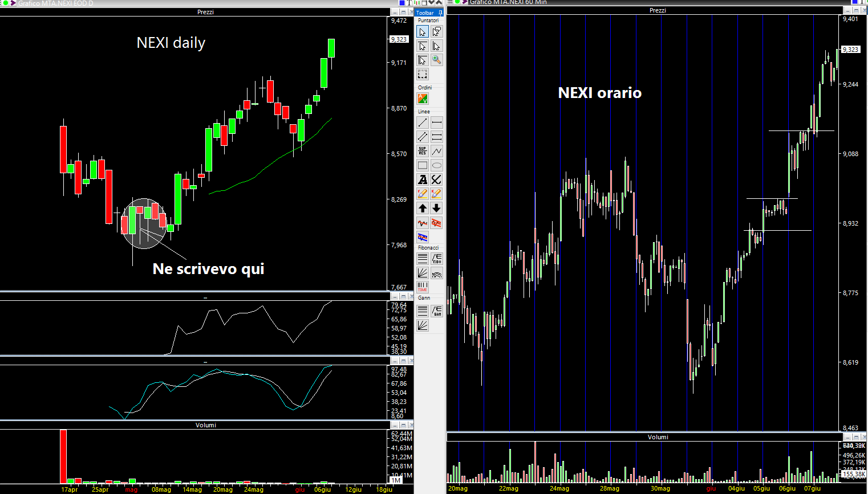
Task: Select the single regression line tool
Action: click(423, 223)
